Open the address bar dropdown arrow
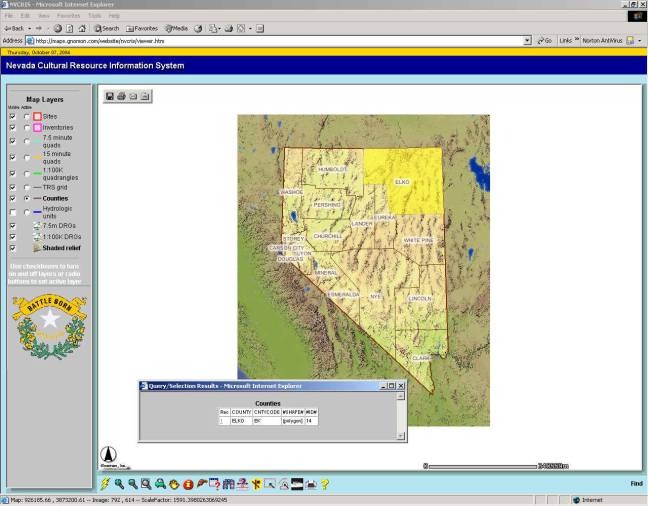This screenshot has width=648, height=506. [x=527, y=40]
